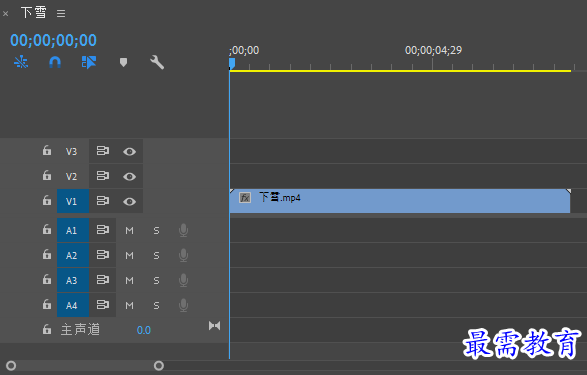The image size is (587, 375).
Task: Click A1 voice-over record microphone
Action: (183, 230)
